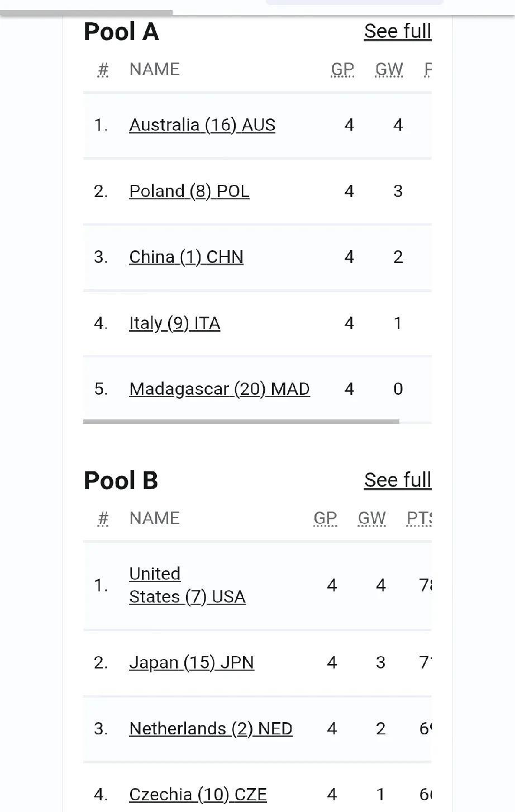Open Netherlands (2) NED team link
Viewport: 515px width, 812px height.
211,728
